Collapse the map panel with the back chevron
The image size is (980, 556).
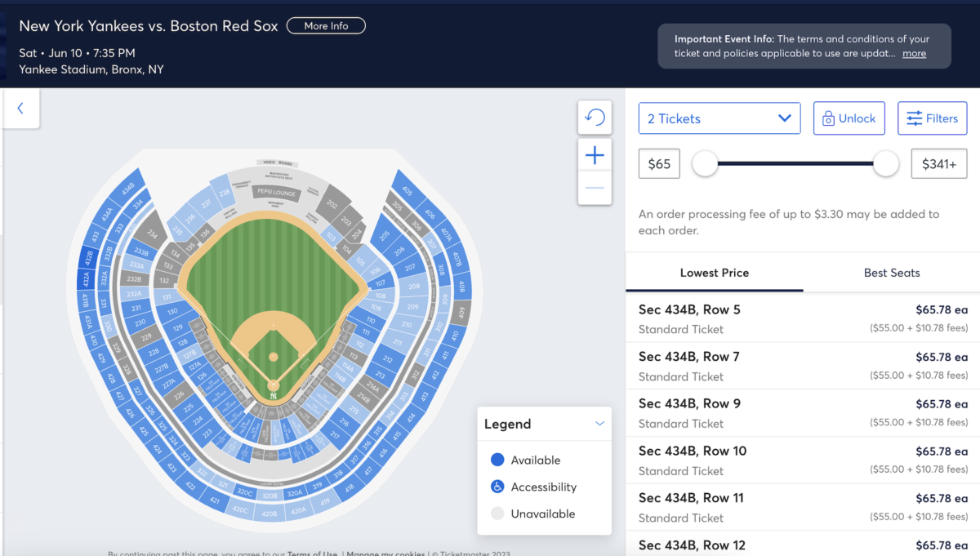point(20,109)
